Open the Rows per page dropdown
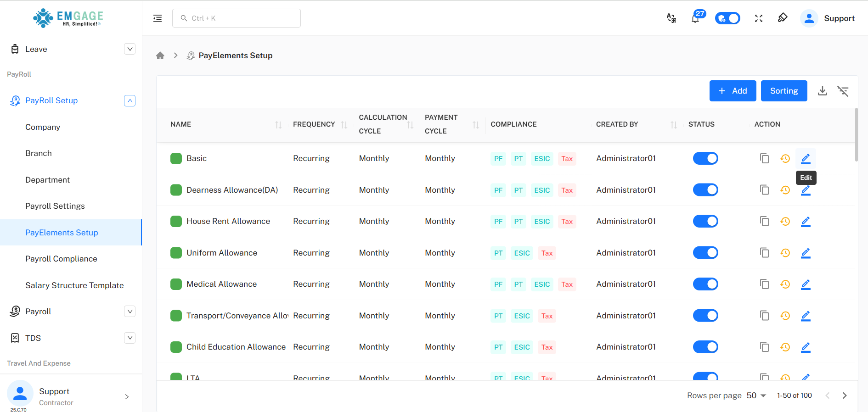This screenshot has width=868, height=412. tap(756, 395)
